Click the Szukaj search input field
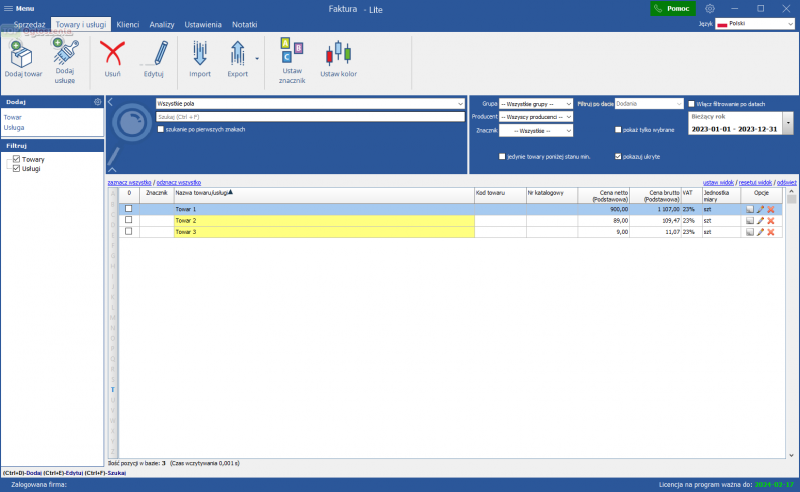The width and height of the screenshot is (800, 492). click(x=311, y=117)
